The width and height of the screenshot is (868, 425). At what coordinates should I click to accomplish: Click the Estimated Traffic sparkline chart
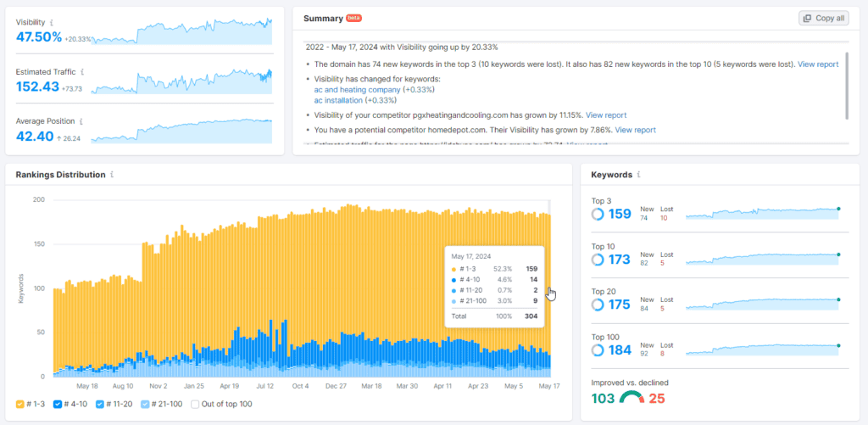(x=181, y=81)
